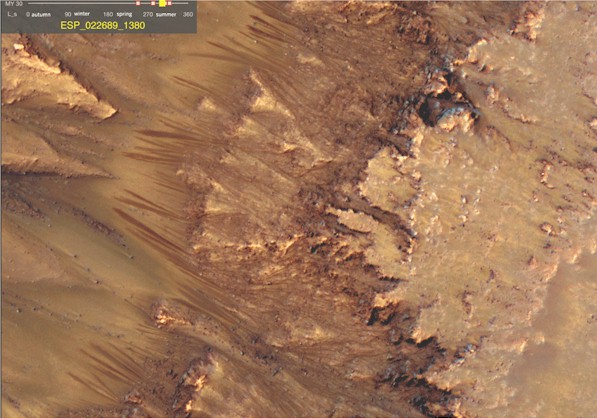The height and width of the screenshot is (418, 597).
Task: Click the timeline track's far right end
Action: pos(187,3)
